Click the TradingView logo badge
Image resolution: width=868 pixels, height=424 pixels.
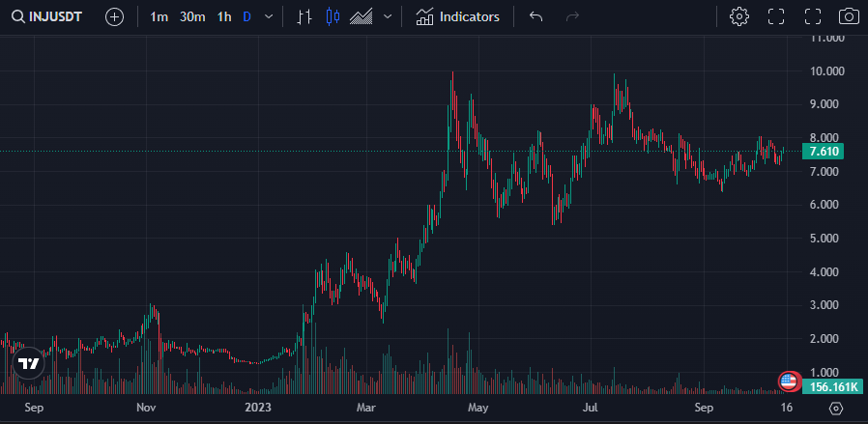click(28, 363)
